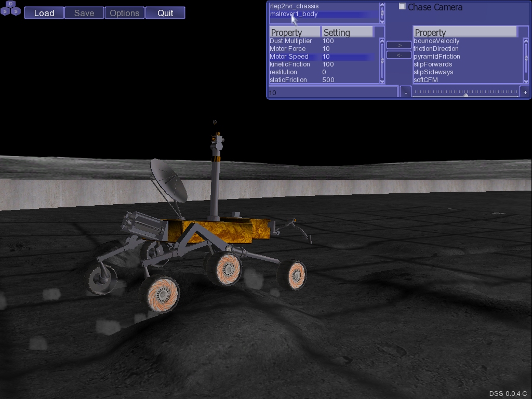This screenshot has width=532, height=399.
Task: Click the Setting column header
Action: [348, 32]
